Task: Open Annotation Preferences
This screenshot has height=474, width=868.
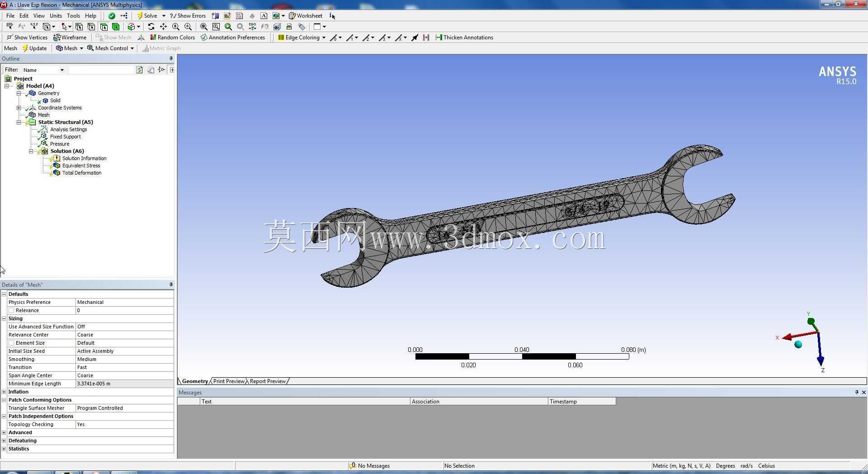Action: pyautogui.click(x=233, y=38)
